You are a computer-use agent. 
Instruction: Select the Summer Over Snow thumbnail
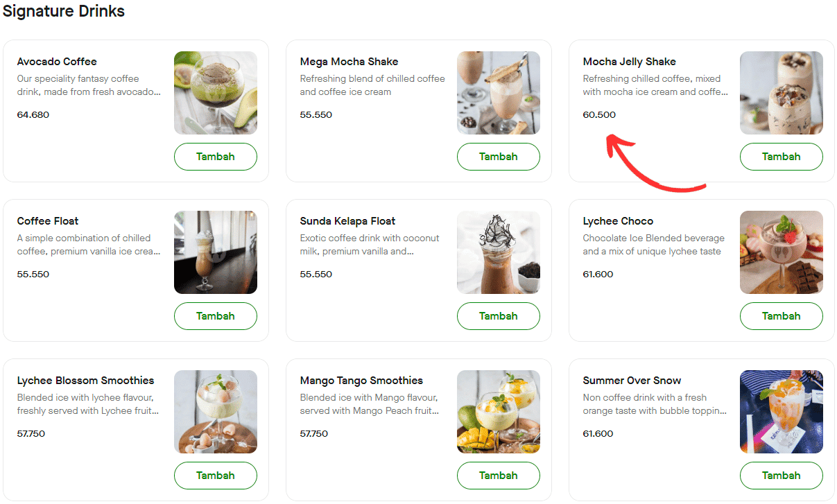781,412
